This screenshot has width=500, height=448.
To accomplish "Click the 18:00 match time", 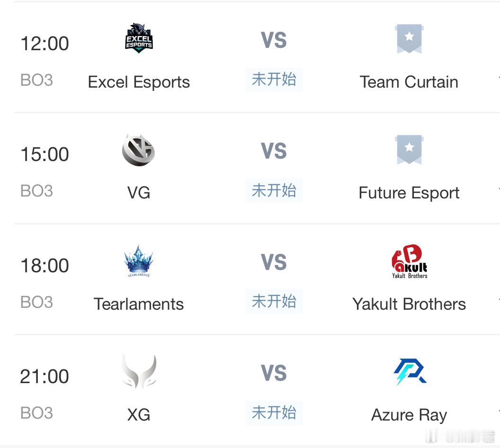I will (x=45, y=265).
